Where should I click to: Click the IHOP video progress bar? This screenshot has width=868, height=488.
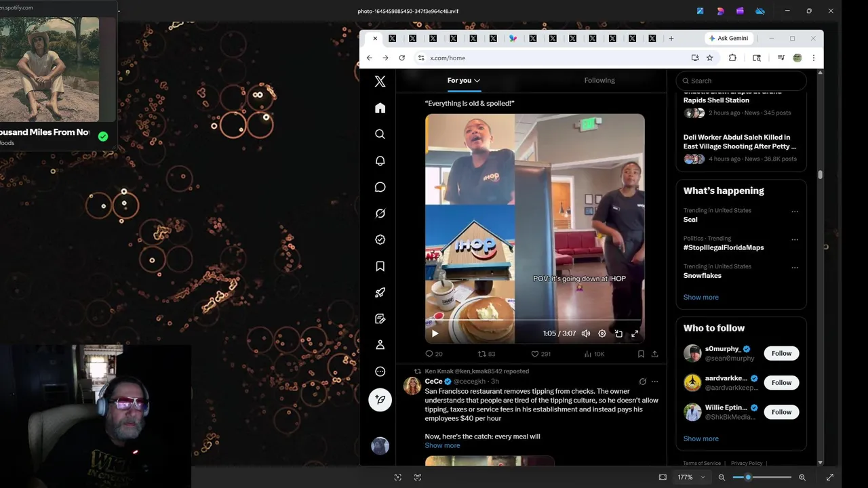[x=534, y=320]
